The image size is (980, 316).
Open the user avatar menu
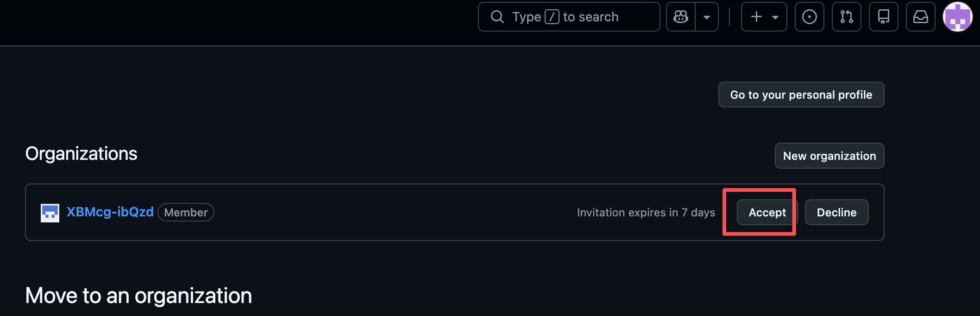957,17
